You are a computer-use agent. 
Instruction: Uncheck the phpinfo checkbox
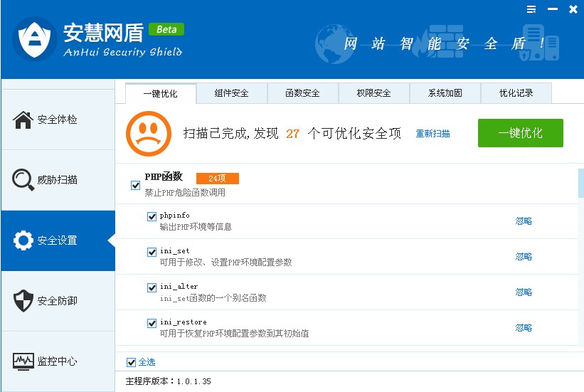(152, 216)
